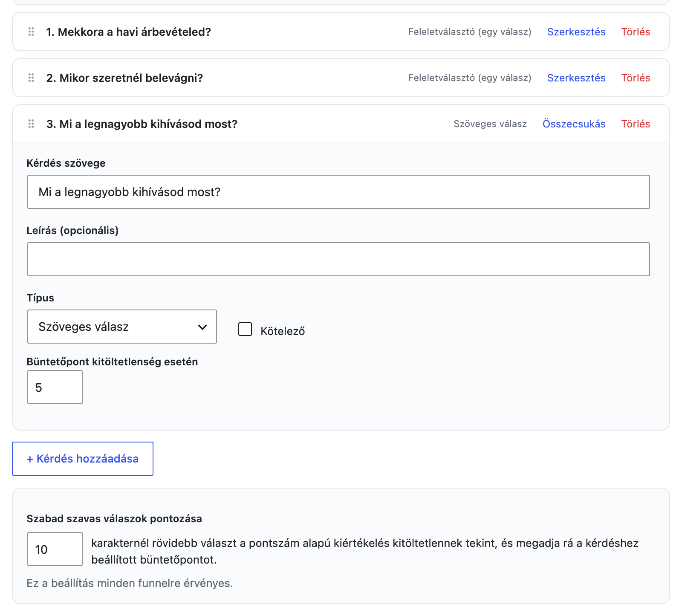Click Törlés on question 2 Mikor szeretnél belevágni

(636, 78)
